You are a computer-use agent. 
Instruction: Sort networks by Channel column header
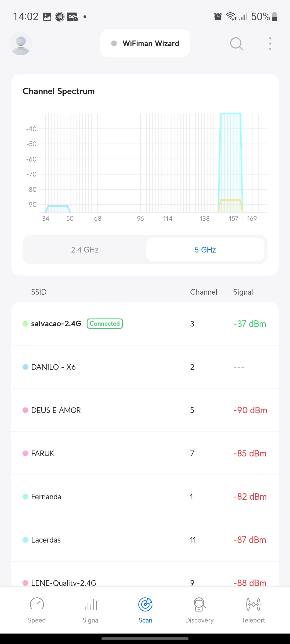click(204, 292)
